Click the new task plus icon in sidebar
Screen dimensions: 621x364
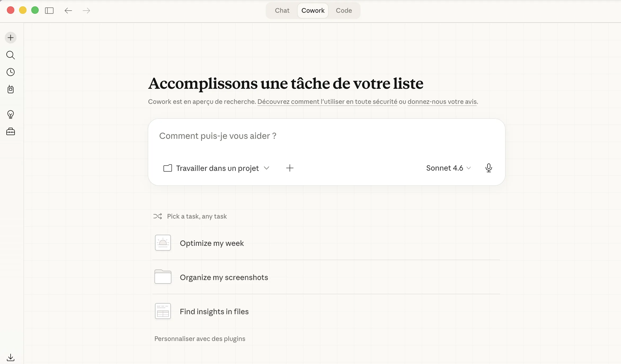click(x=11, y=38)
